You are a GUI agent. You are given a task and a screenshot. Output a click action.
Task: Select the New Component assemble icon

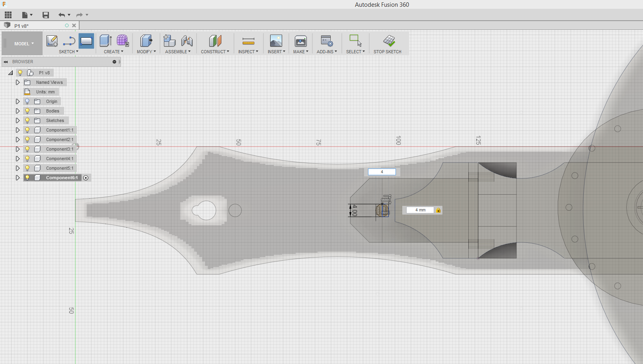pos(170,41)
